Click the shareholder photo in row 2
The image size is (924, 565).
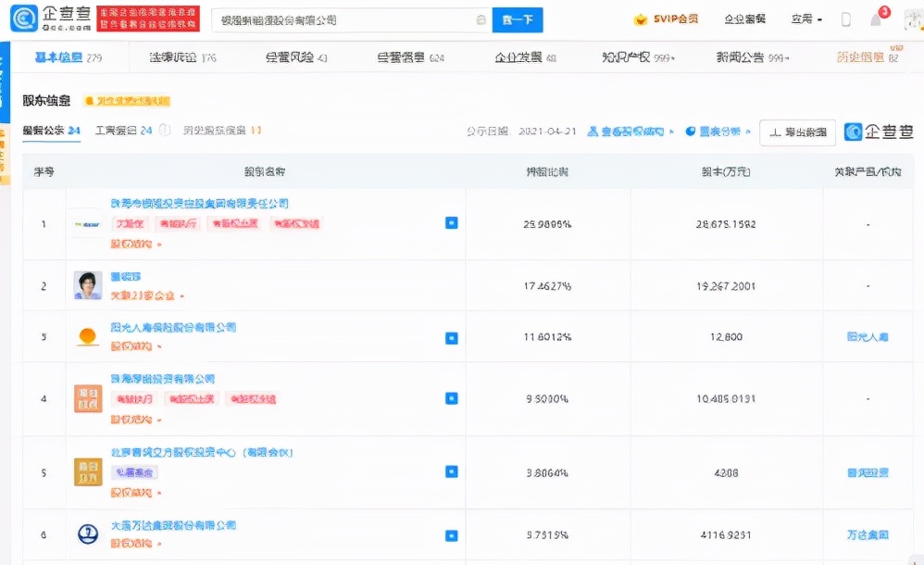[x=88, y=285]
